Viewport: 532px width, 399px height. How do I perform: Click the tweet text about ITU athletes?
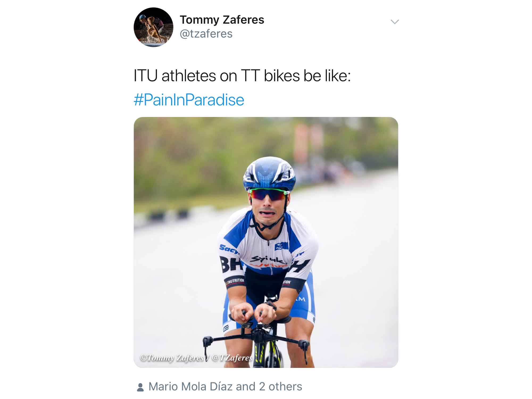pyautogui.click(x=242, y=76)
